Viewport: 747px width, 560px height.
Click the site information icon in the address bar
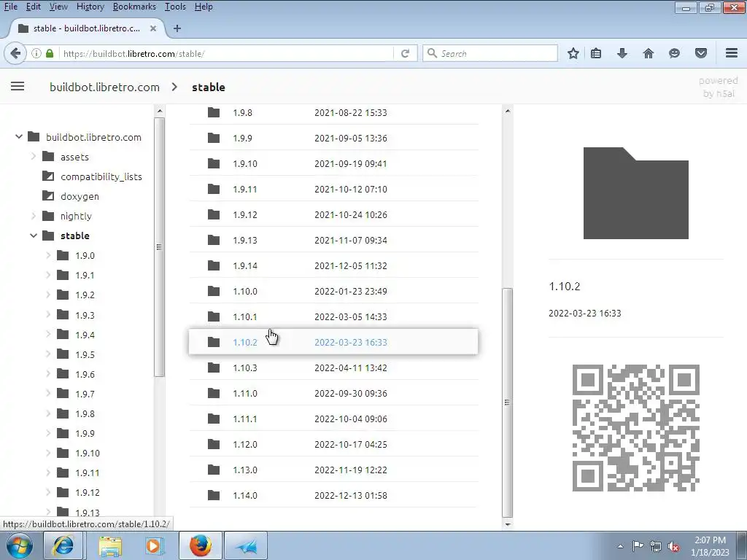pyautogui.click(x=36, y=53)
